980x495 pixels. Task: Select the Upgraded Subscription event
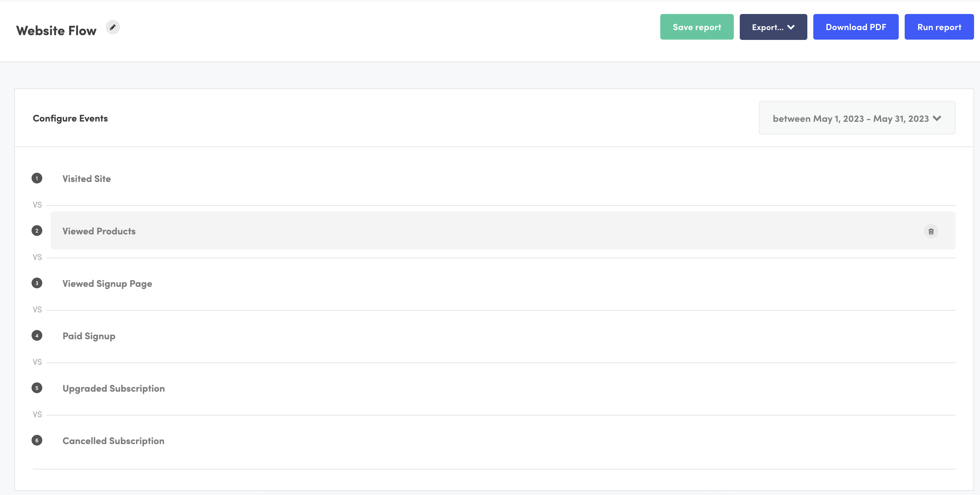[113, 388]
